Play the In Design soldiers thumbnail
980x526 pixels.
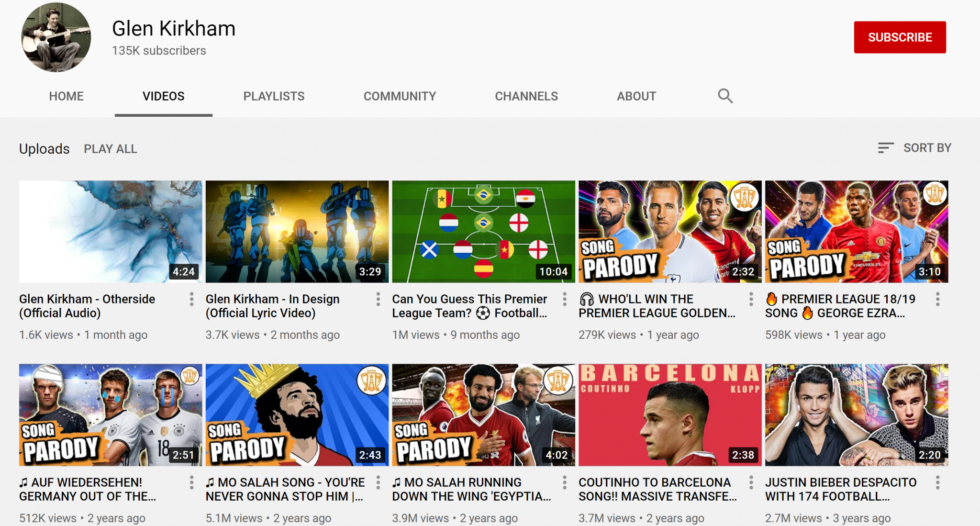[x=297, y=232]
